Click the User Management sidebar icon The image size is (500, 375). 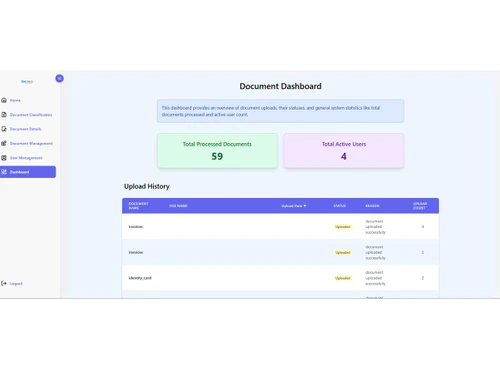(x=4, y=158)
